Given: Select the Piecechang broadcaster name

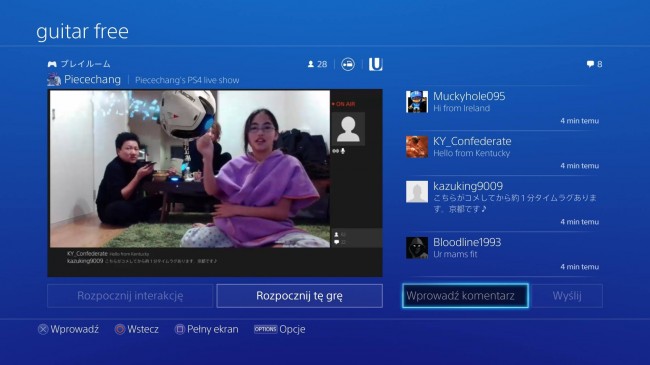Looking at the screenshot, I should (92, 80).
